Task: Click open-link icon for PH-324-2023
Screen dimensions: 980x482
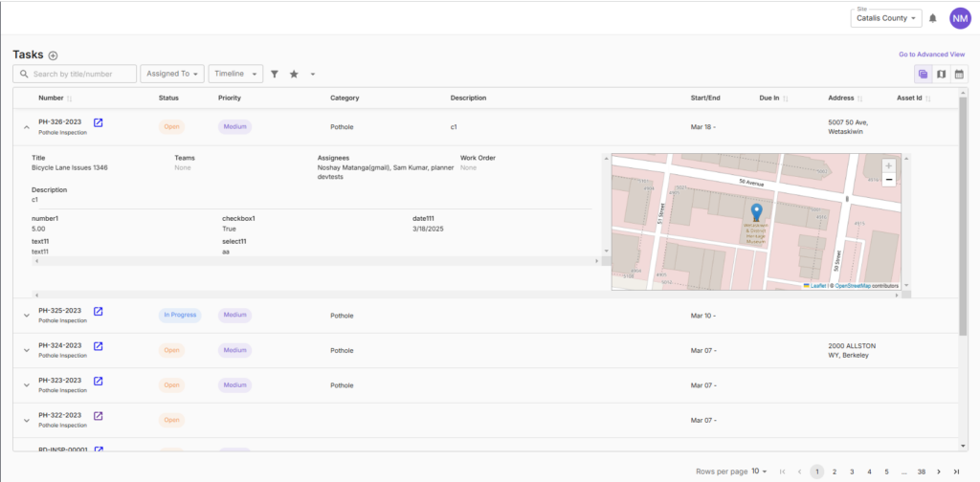Action: pyautogui.click(x=98, y=346)
